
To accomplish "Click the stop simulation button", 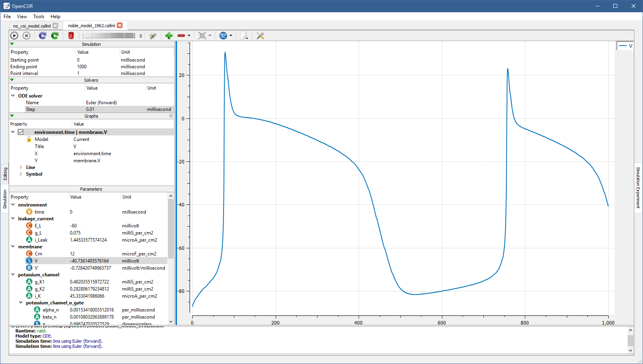I will (26, 36).
